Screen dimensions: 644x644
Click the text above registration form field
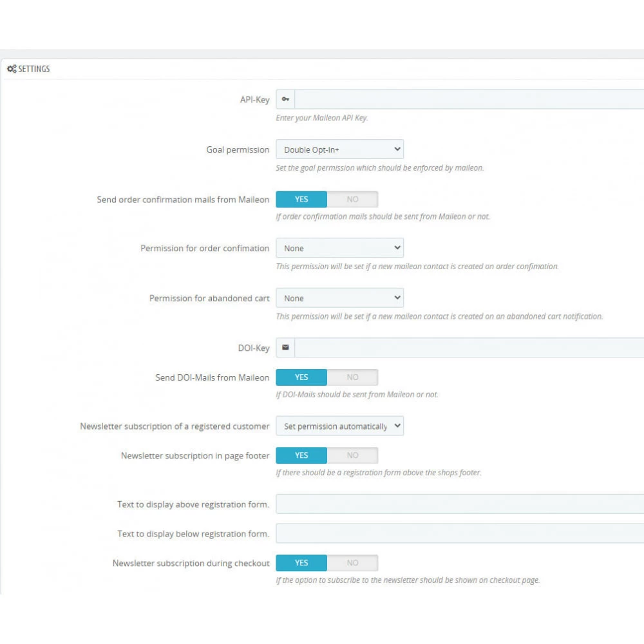tap(460, 504)
